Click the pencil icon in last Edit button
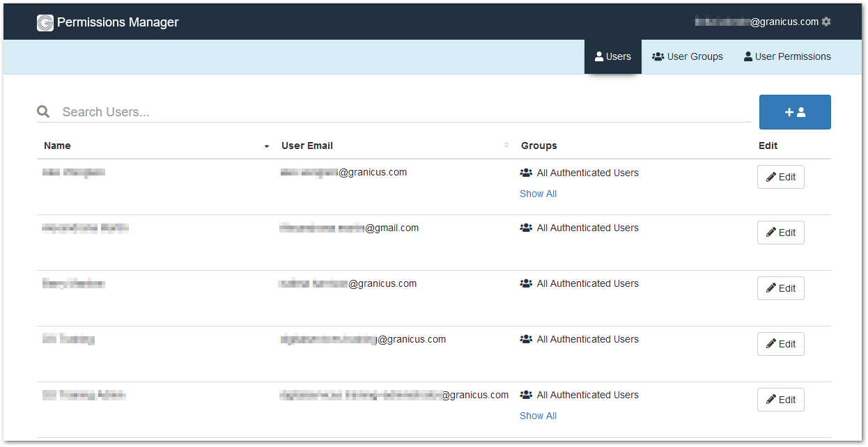The height and width of the screenshot is (447, 868). coord(771,400)
